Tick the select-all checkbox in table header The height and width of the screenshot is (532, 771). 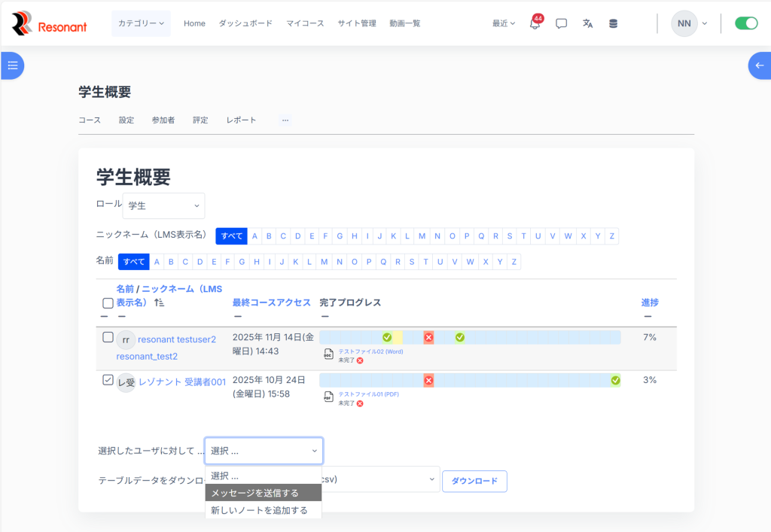point(108,303)
